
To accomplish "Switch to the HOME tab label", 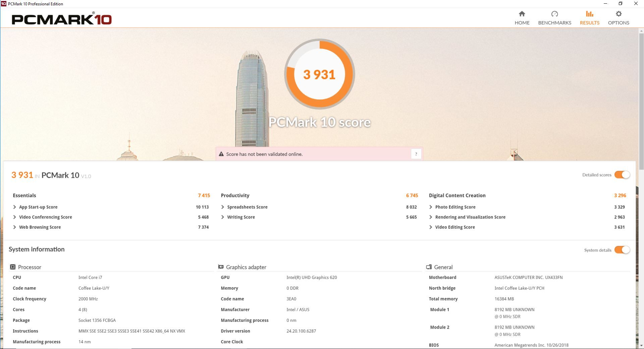I will click(522, 23).
